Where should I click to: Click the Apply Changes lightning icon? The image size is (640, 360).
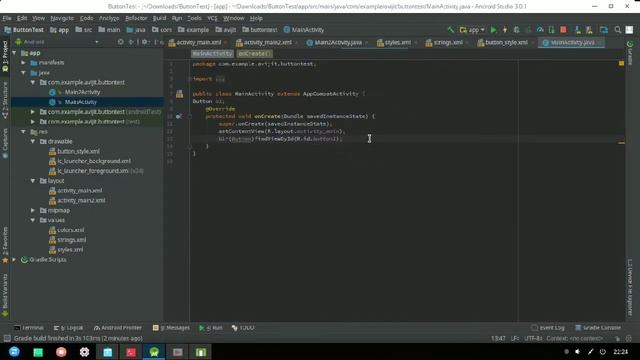click(x=505, y=30)
